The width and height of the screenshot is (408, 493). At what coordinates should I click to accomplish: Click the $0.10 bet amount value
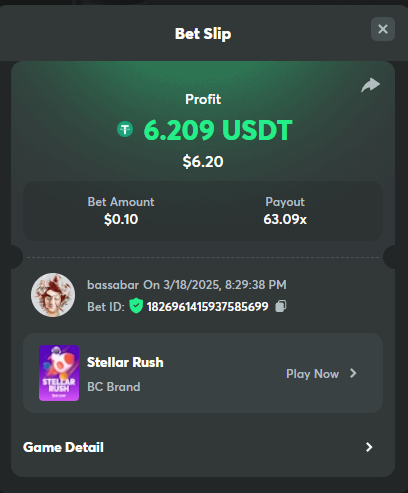[x=121, y=219]
